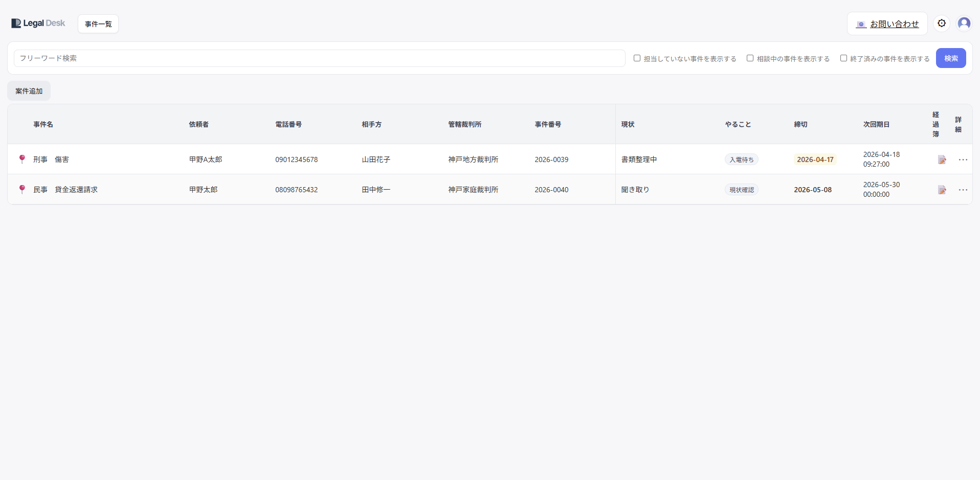
Task: Click the 事件名 column header
Action: 43,124
